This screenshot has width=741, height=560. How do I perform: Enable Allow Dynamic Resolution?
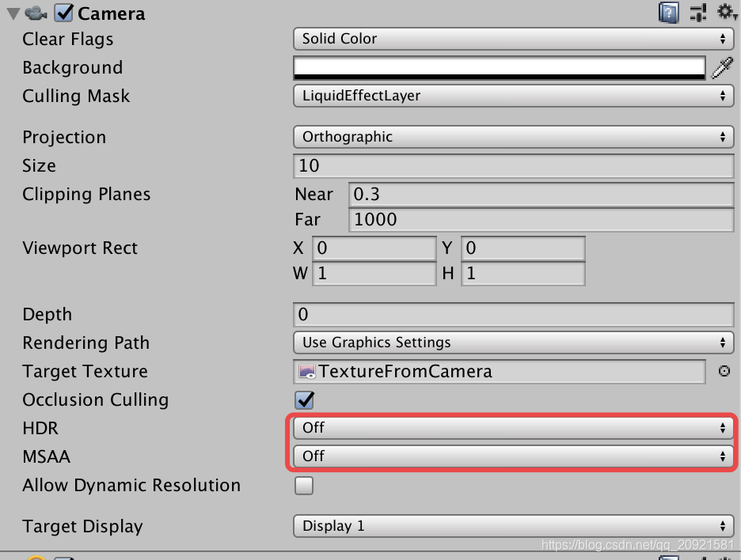point(304,485)
